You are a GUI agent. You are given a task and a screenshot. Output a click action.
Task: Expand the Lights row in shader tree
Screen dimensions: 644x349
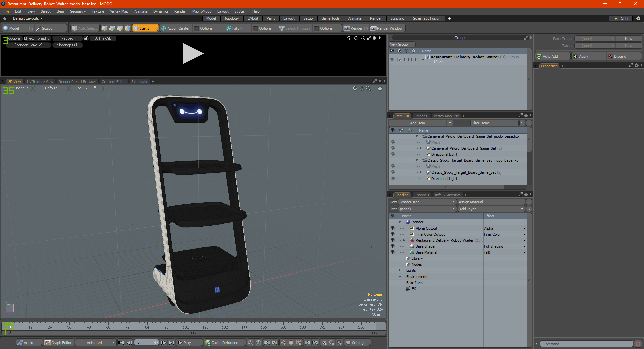[400, 270]
